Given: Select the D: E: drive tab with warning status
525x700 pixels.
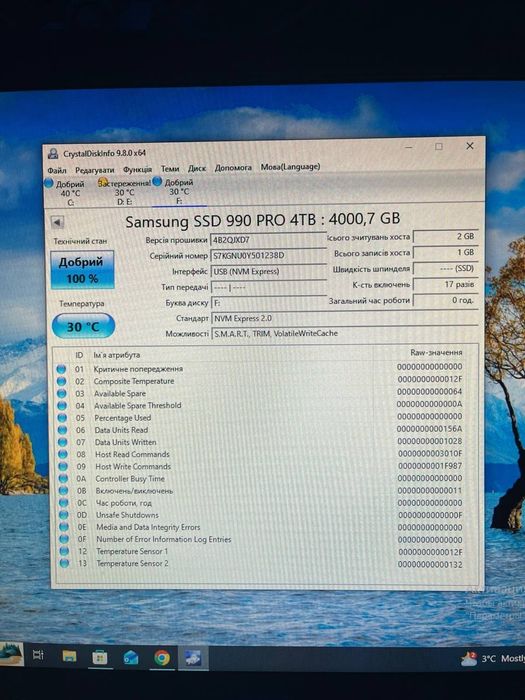Looking at the screenshot, I should [124, 192].
